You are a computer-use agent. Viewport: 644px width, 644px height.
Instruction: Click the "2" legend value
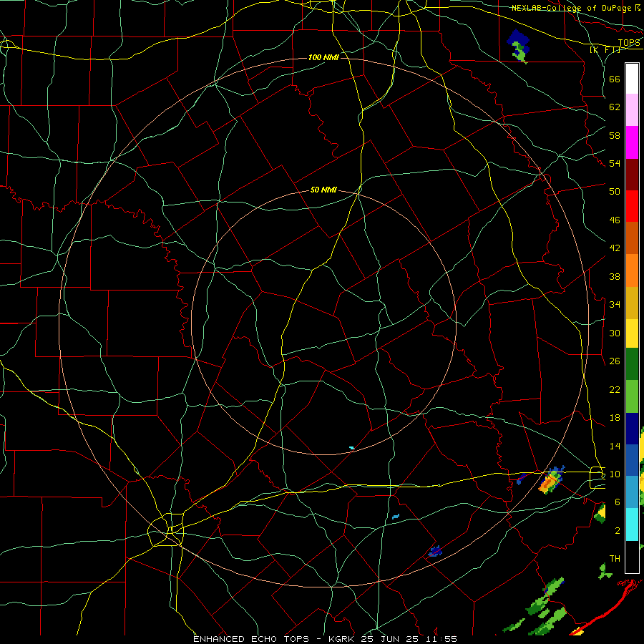618,531
